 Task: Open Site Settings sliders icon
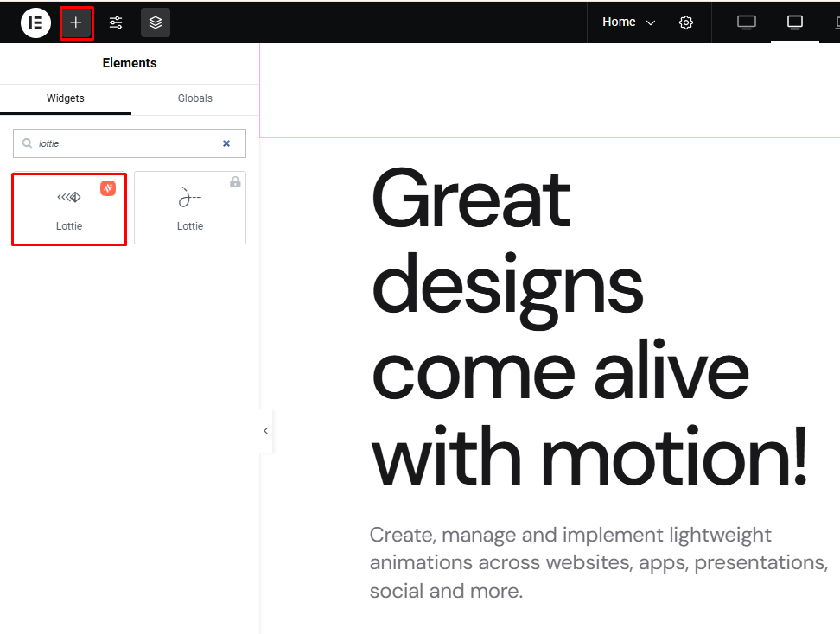click(116, 22)
